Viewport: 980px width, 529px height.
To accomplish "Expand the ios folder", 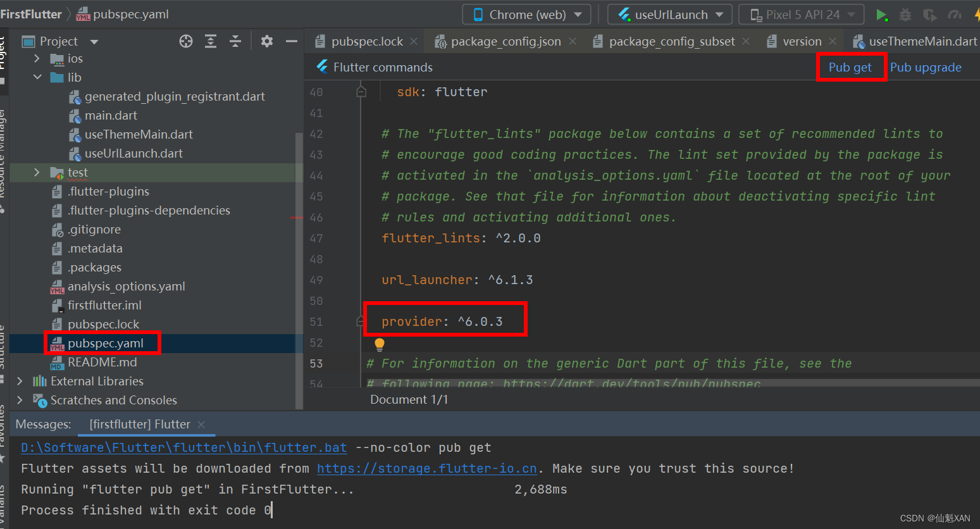I will click(x=37, y=58).
